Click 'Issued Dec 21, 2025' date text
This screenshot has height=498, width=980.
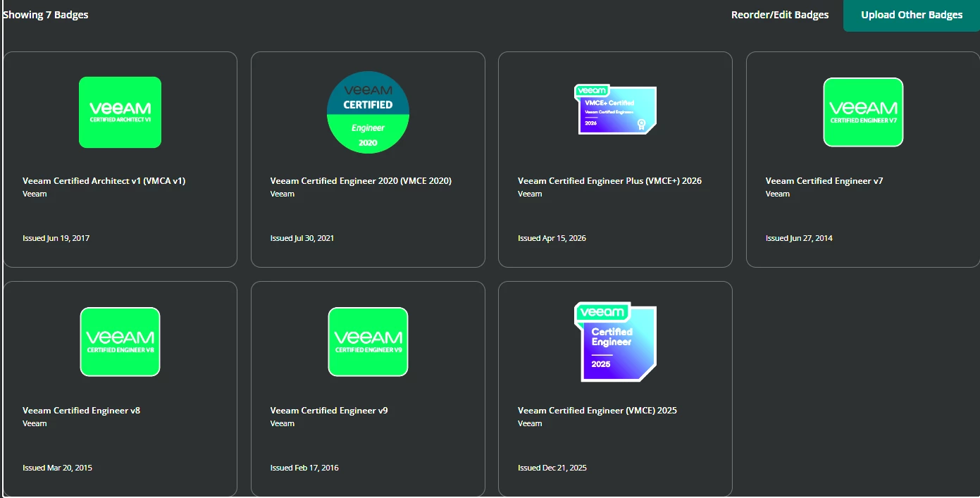pyautogui.click(x=552, y=468)
